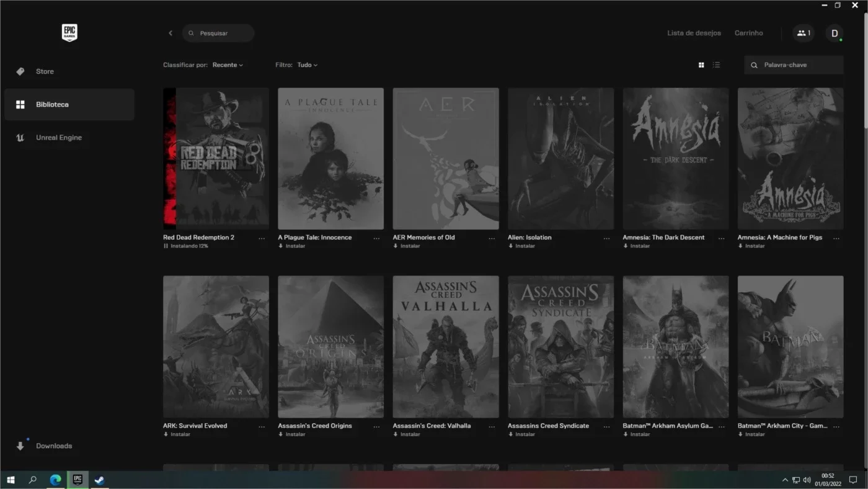Open options menu for Assassin's Creed: Valhalla
Screen dimensions: 868x489
(492, 427)
